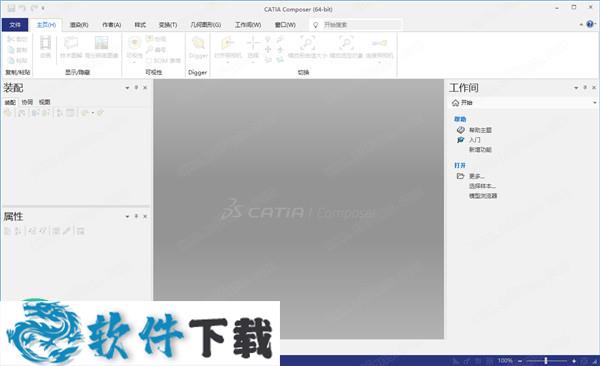Viewport: 600px width, 366px height.
Task: Switch to the 渲染(R) ribbon tab
Action: (79, 25)
